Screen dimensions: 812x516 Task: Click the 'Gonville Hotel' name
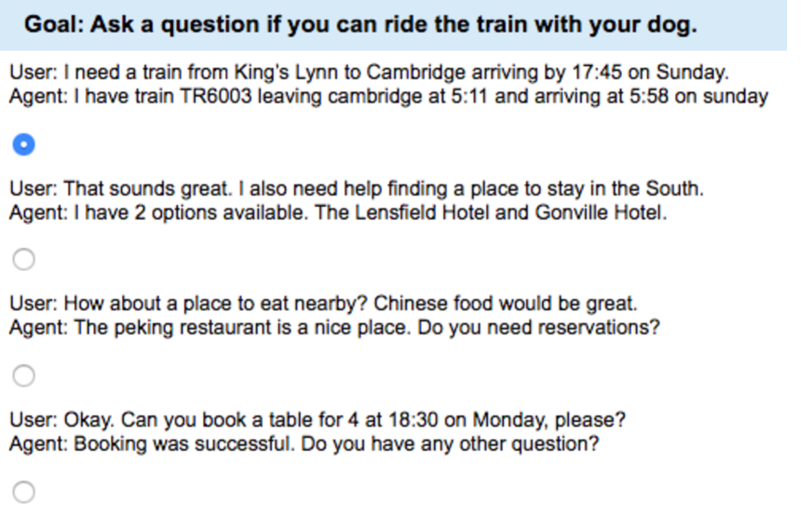click(600, 212)
